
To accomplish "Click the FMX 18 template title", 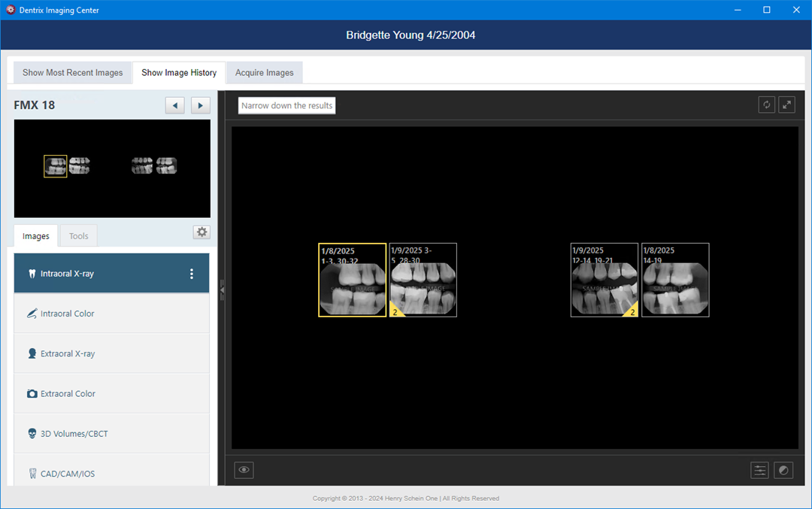I will point(34,105).
